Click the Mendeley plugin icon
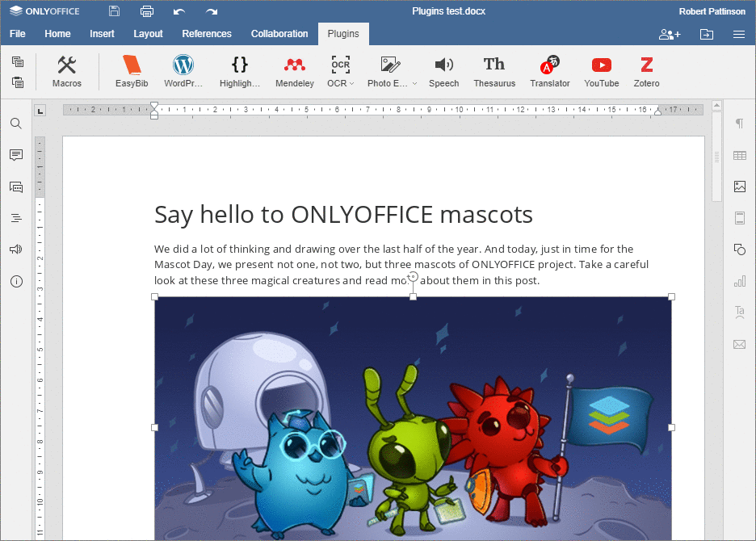756x541 pixels. 294,71
